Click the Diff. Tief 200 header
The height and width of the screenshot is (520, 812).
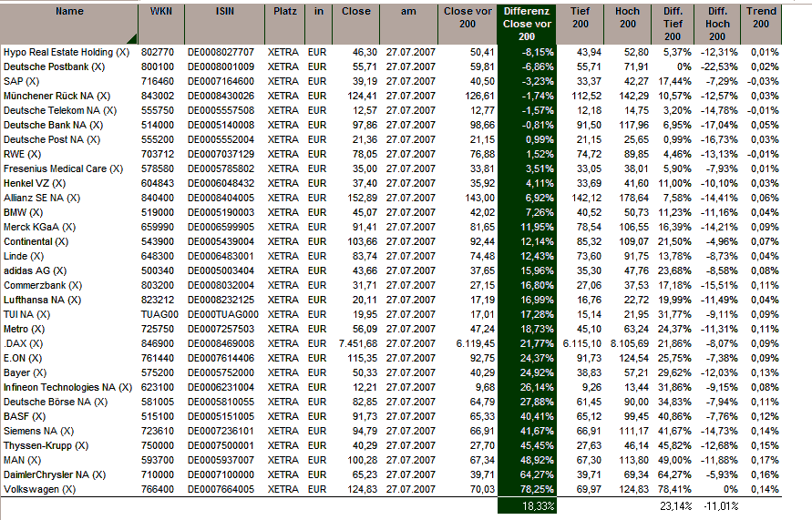[673, 24]
